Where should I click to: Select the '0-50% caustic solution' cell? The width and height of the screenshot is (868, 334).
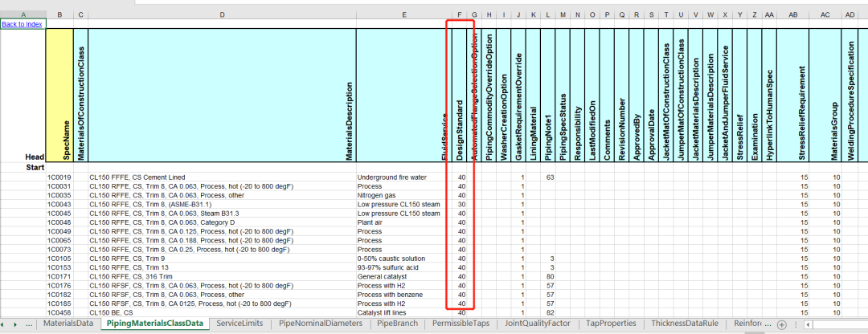404,259
